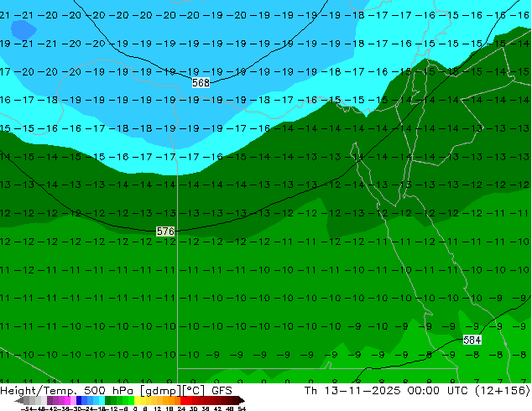Click the 584 height contour label
Screen dimensions: 532x411
[x=472, y=340]
